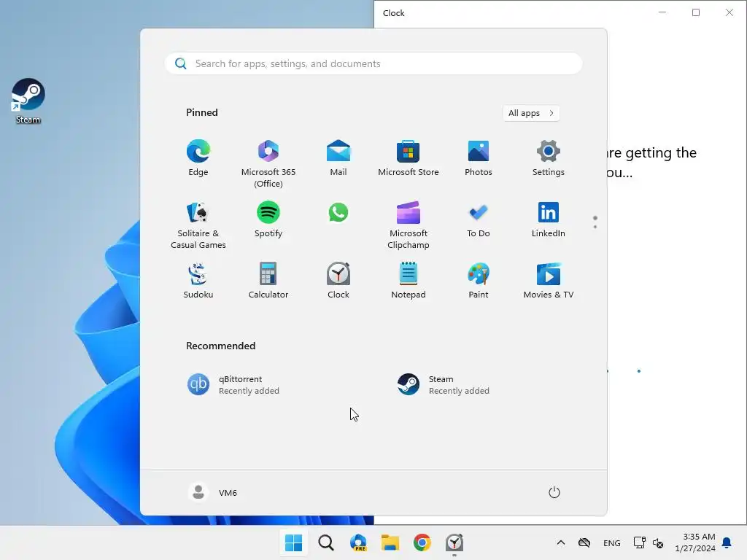This screenshot has width=747, height=560.
Task: Expand the All apps list
Action: coord(531,113)
